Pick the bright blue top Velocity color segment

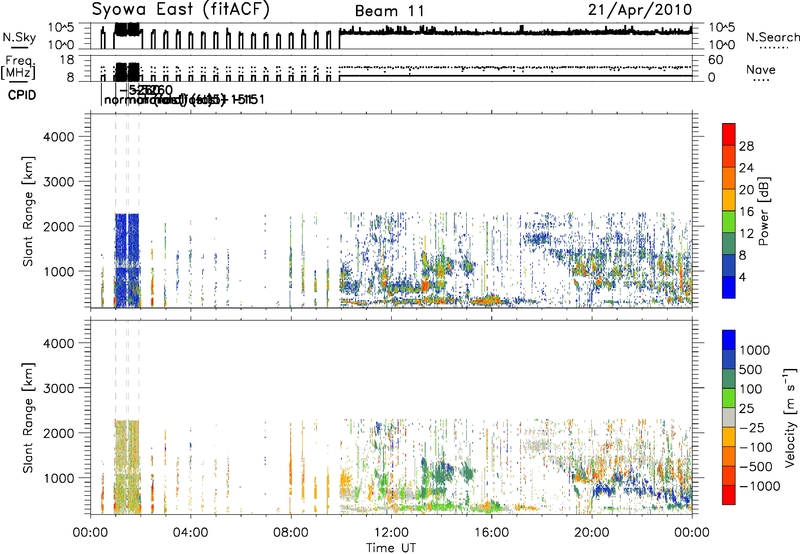[729, 340]
